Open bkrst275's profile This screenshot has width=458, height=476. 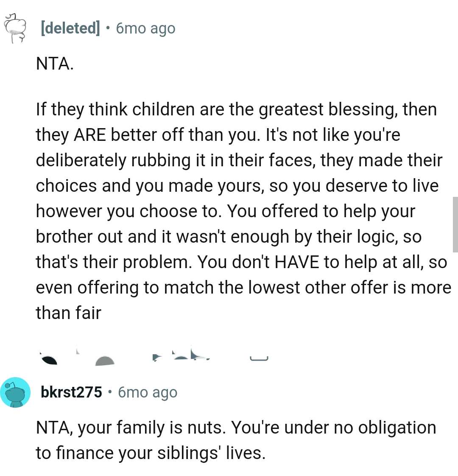pyautogui.click(x=70, y=392)
